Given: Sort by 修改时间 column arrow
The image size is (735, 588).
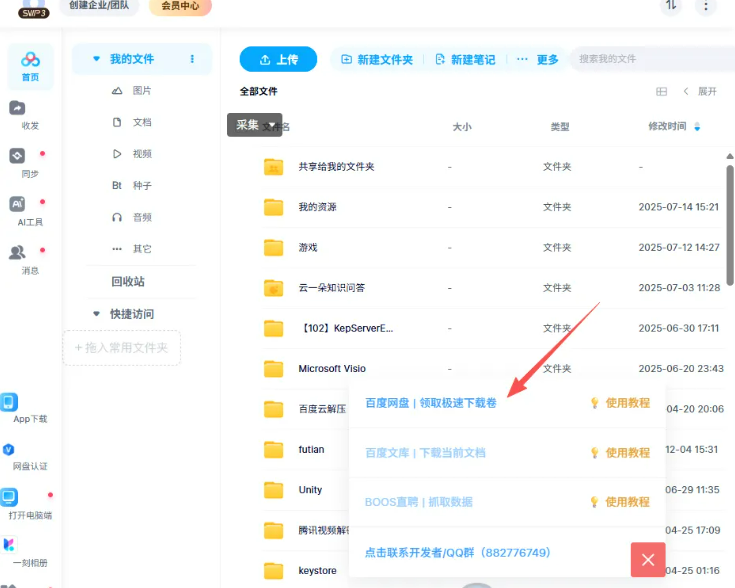Looking at the screenshot, I should click(x=698, y=127).
